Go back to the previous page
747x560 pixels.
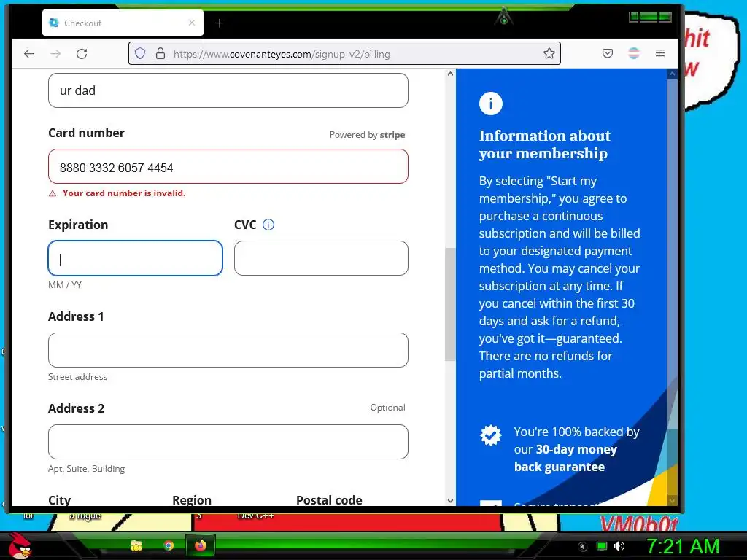(x=29, y=54)
